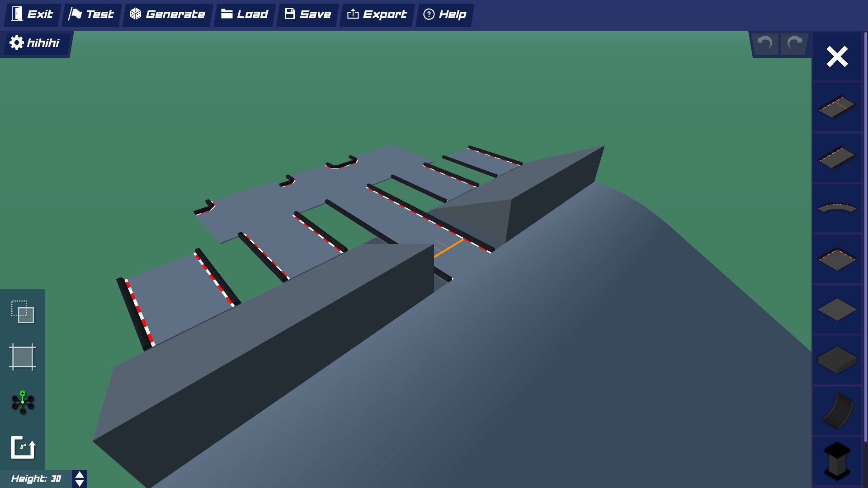Viewport: 868px width, 488px height.
Task: Increase height with the up arrow
Action: click(80, 475)
